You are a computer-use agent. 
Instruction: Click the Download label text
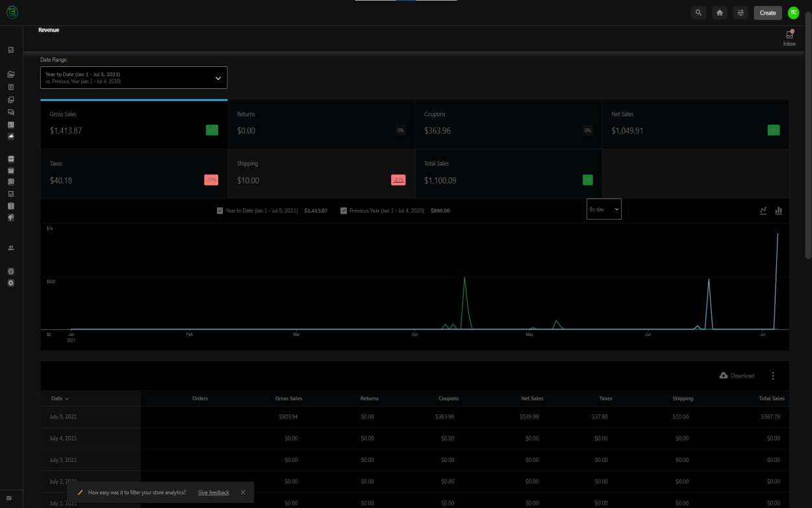[x=742, y=375]
